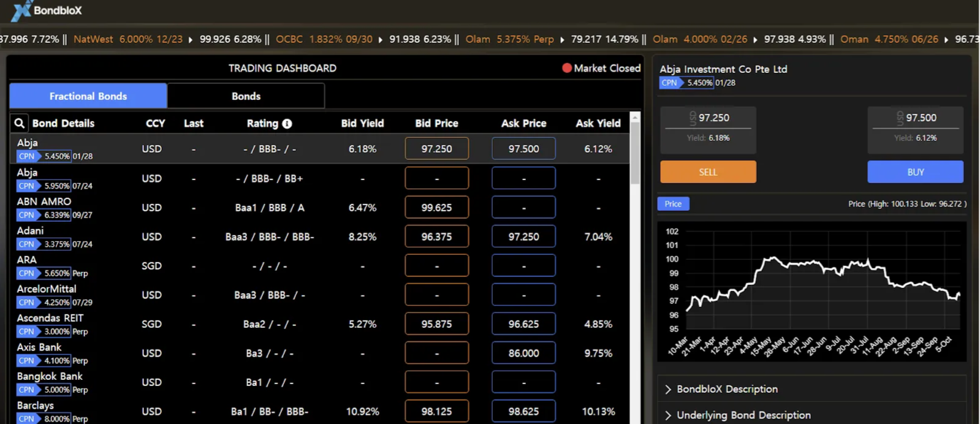Select the Ascendas REIT bond name
Screen dimensions: 980x424
[50, 318]
